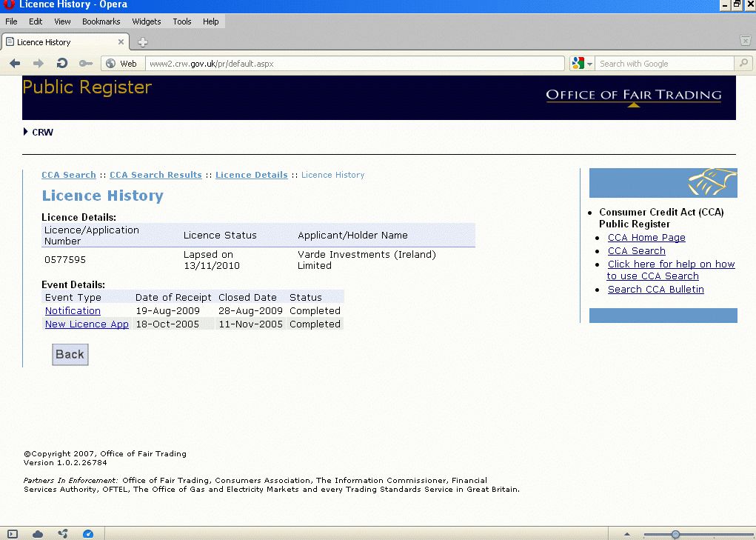
Task: Click the Search with Google field
Action: pyautogui.click(x=664, y=64)
